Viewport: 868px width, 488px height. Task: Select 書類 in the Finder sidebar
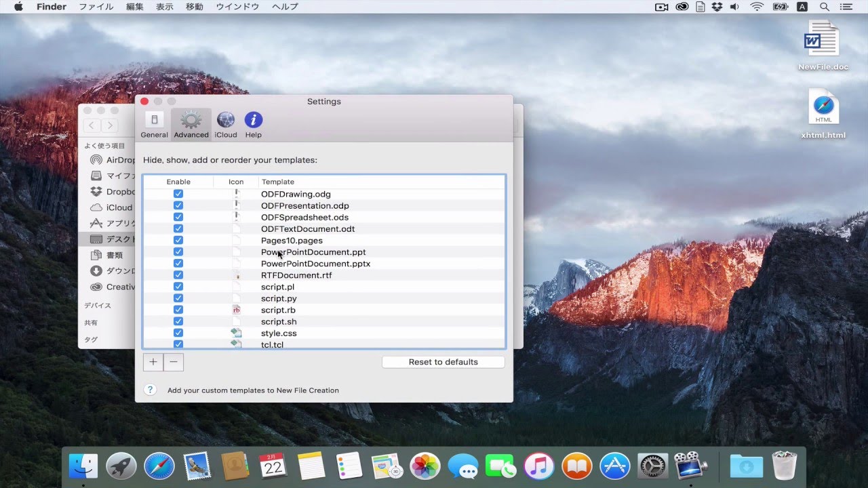point(107,255)
